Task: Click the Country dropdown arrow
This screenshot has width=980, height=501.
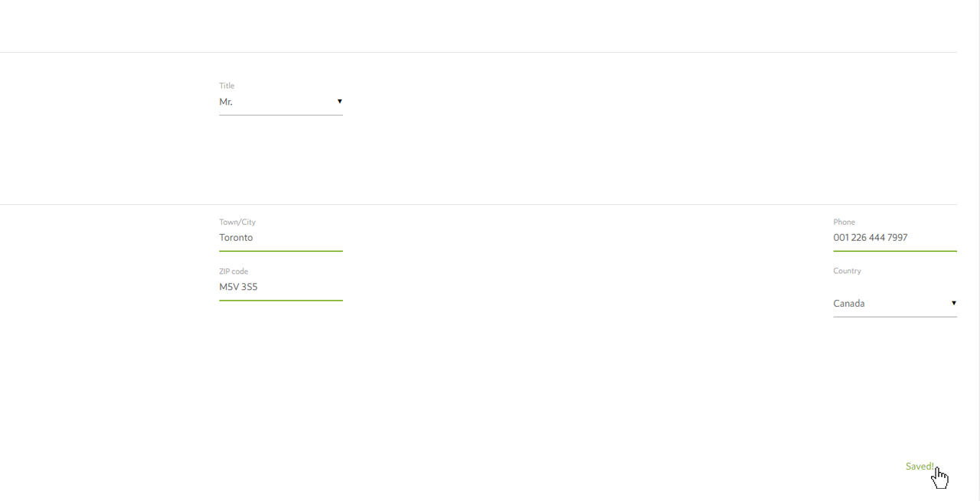Action: (x=953, y=304)
